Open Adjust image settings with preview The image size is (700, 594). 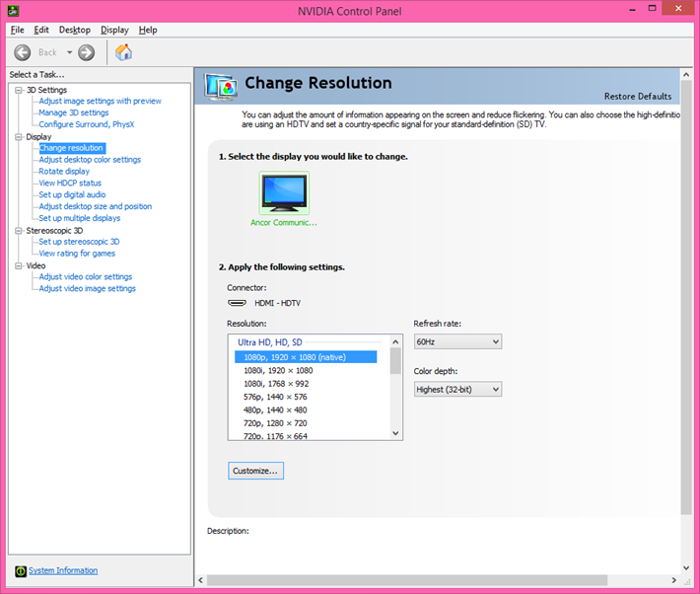[100, 101]
